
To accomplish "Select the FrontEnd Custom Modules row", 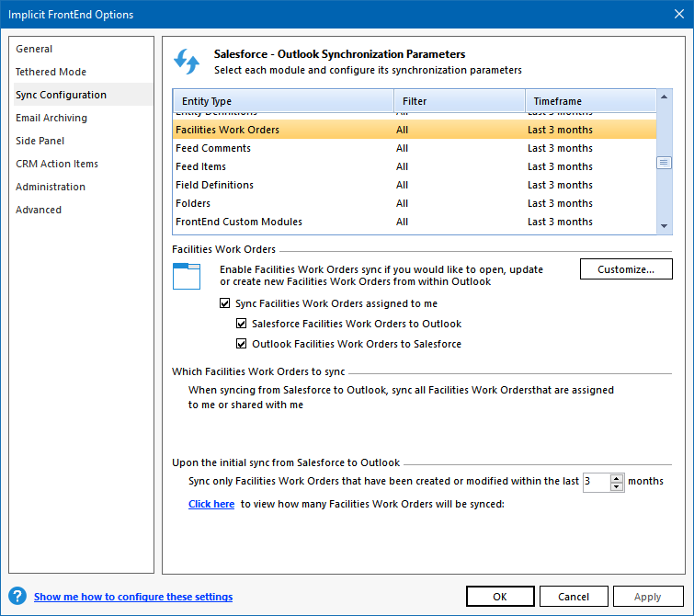I will pos(415,222).
